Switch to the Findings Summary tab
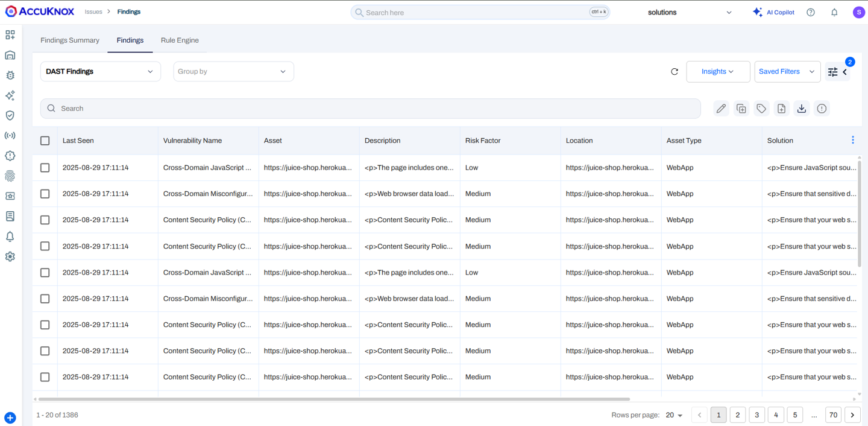The width and height of the screenshot is (868, 426). pyautogui.click(x=70, y=40)
